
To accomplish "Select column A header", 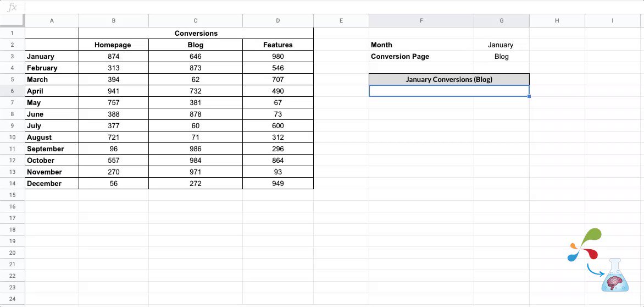I will [52, 20].
